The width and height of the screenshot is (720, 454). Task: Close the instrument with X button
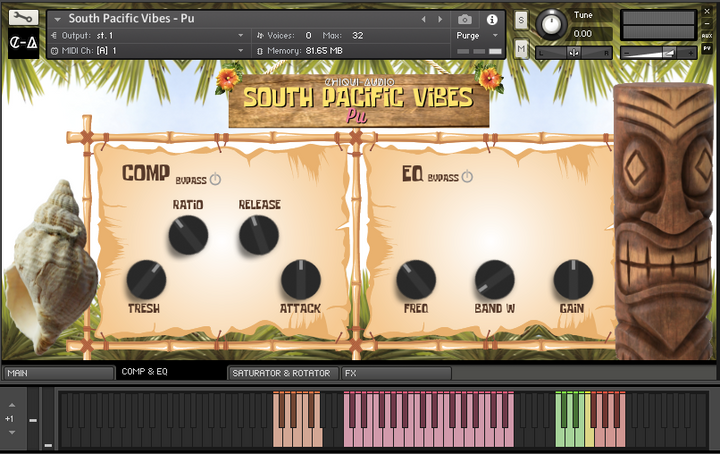click(x=707, y=12)
